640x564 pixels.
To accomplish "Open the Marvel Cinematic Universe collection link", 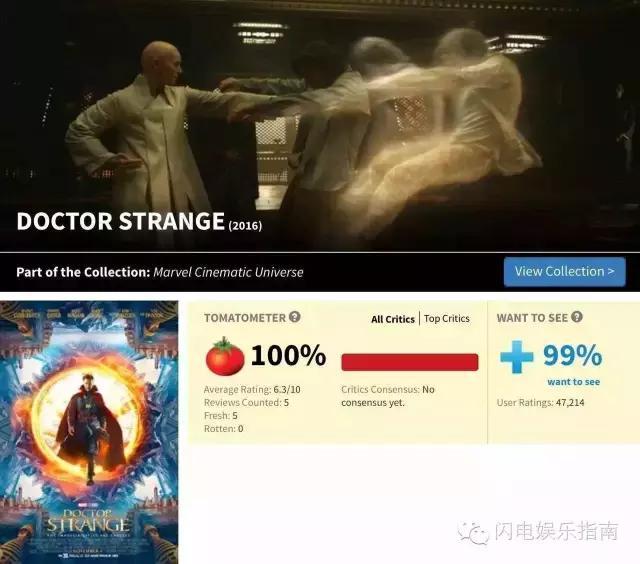I will 229,272.
